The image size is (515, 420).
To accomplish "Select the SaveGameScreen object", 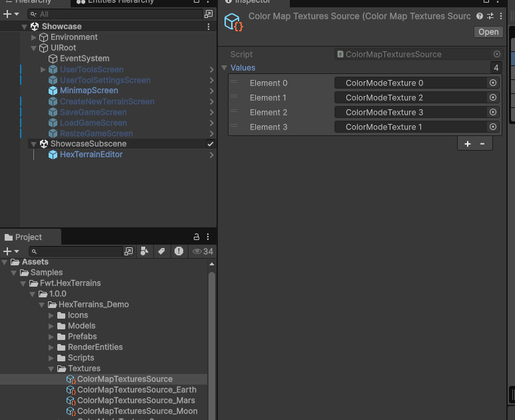I will [x=93, y=112].
